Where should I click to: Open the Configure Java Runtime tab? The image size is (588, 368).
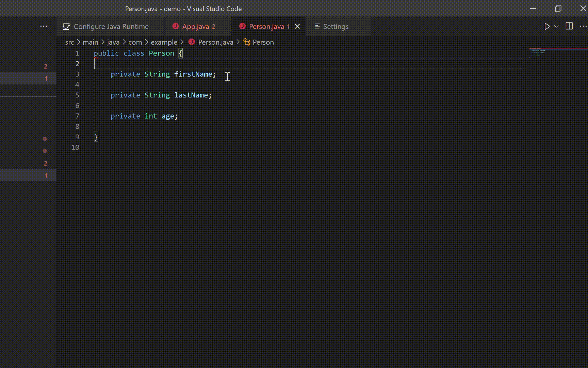(111, 27)
